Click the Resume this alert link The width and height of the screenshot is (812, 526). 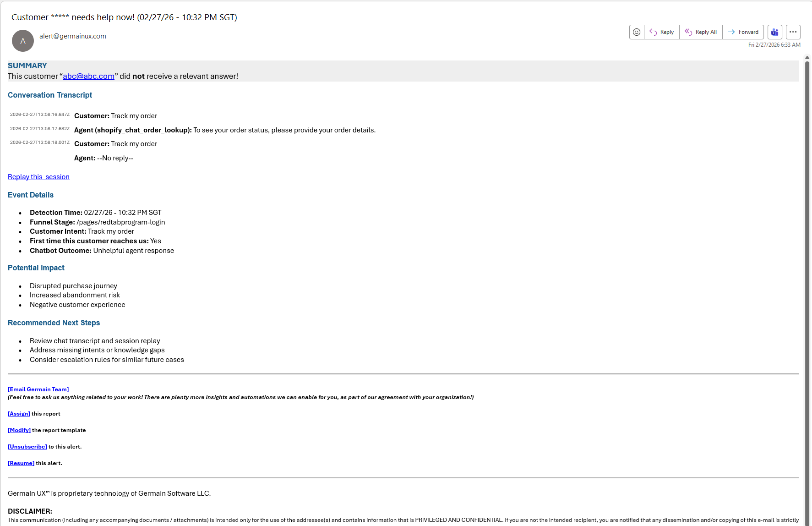coord(21,463)
